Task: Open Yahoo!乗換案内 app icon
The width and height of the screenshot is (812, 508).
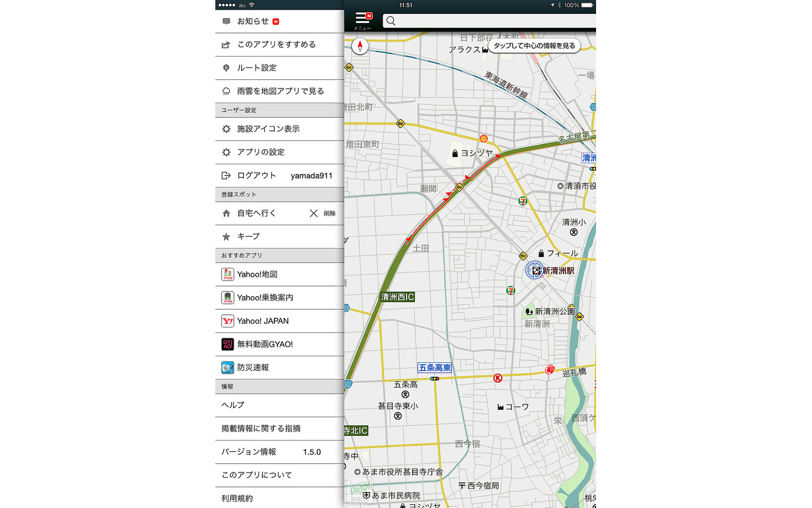Action: tap(227, 298)
